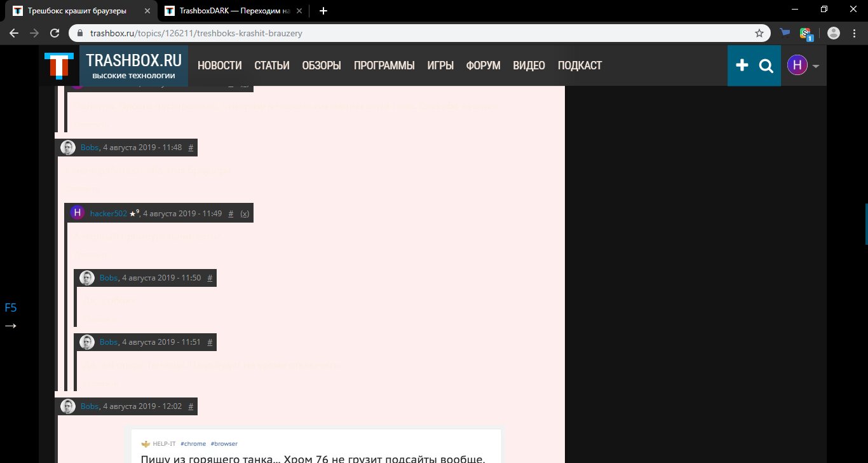Open the ОБЗОРЫ menu section

(x=322, y=66)
